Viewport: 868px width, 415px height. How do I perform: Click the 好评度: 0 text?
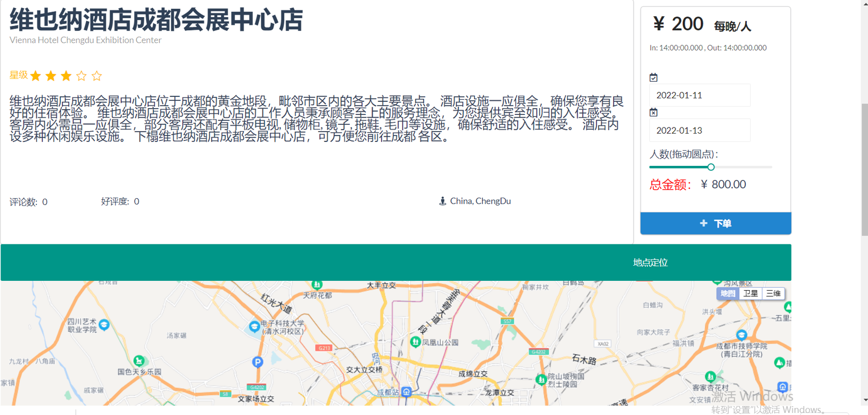120,201
